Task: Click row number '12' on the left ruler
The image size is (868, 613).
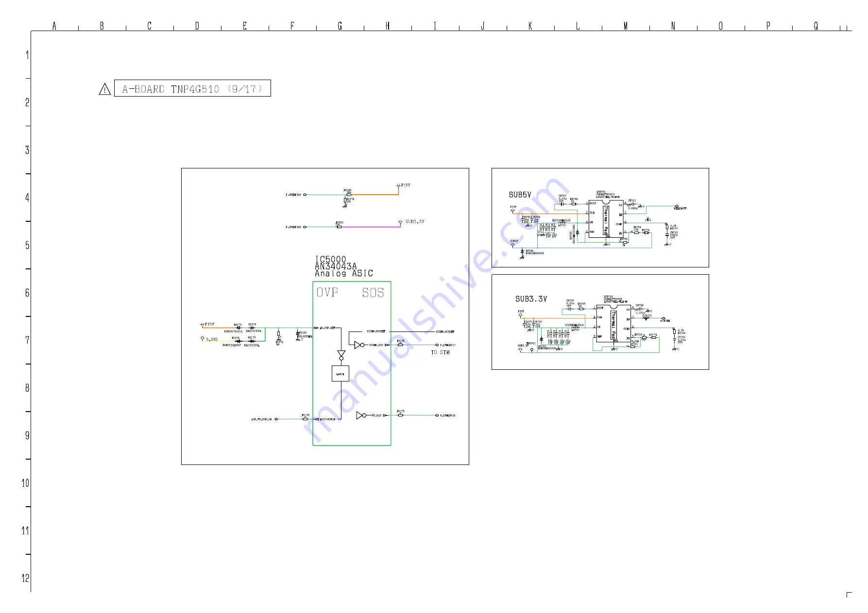Action: click(25, 578)
